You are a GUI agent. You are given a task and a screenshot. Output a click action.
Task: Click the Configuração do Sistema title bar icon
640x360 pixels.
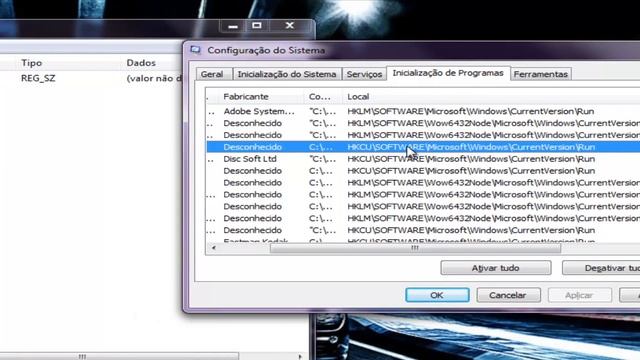pos(196,50)
